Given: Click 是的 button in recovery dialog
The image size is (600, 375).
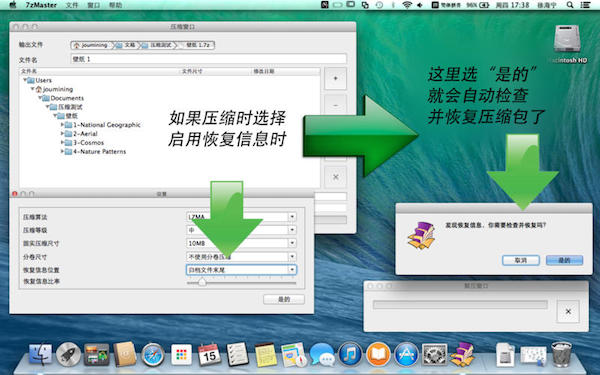Looking at the screenshot, I should (x=564, y=260).
